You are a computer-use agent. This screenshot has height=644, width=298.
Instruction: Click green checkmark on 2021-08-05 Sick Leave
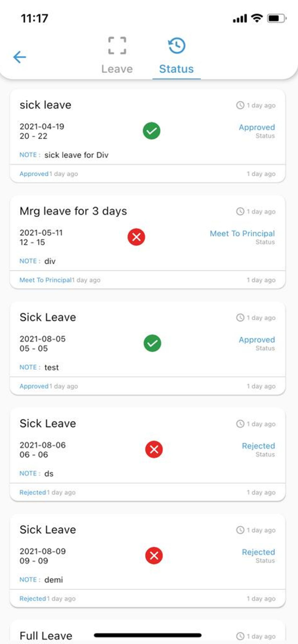point(152,343)
